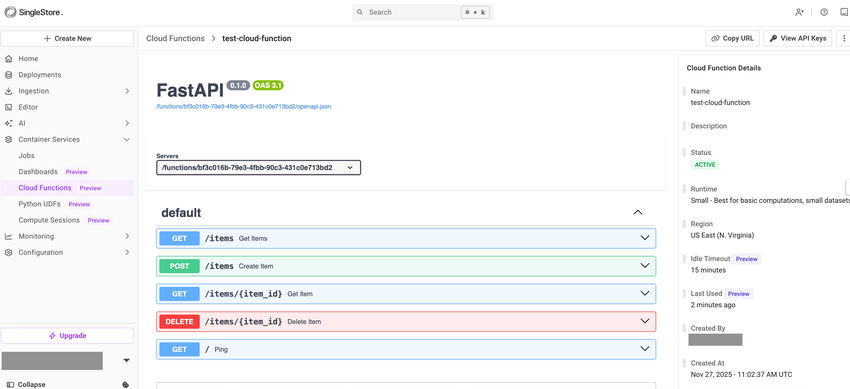The image size is (850, 389).
Task: Click the GET badge for /items
Action: click(x=179, y=238)
